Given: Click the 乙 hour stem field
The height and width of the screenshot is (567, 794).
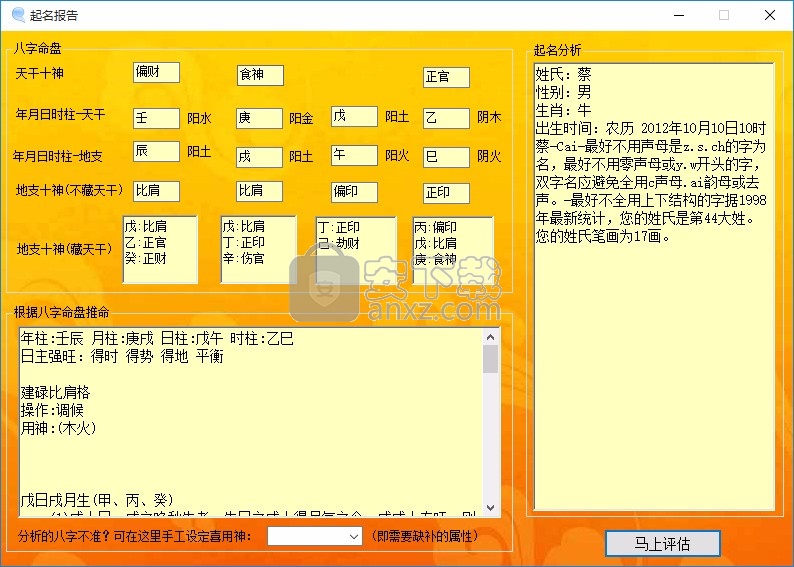Looking at the screenshot, I should tap(446, 118).
